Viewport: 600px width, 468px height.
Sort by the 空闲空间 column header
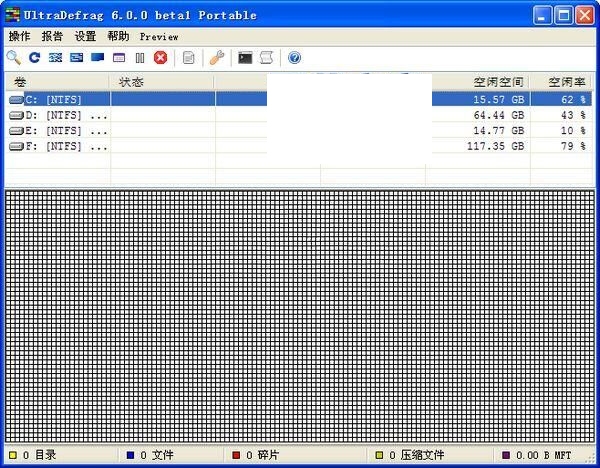[481, 82]
